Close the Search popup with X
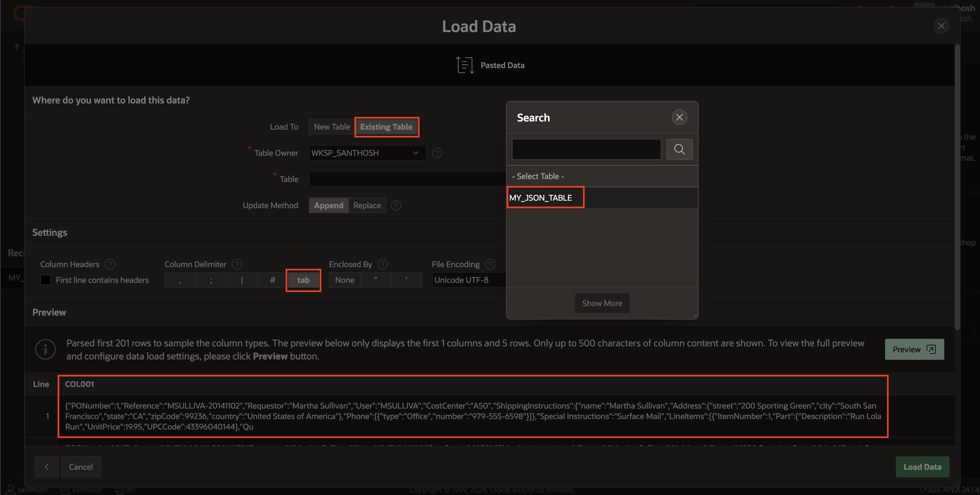Image resolution: width=980 pixels, height=495 pixels. [679, 117]
